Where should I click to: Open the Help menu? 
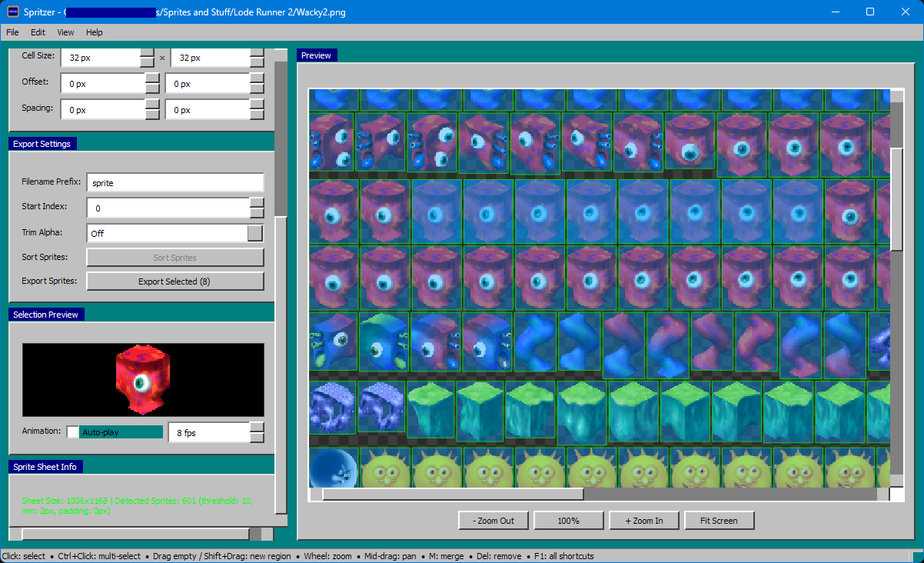pyautogui.click(x=95, y=32)
